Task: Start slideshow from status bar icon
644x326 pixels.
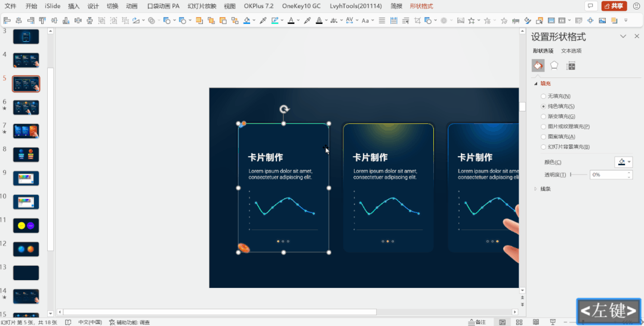Action: (553, 322)
